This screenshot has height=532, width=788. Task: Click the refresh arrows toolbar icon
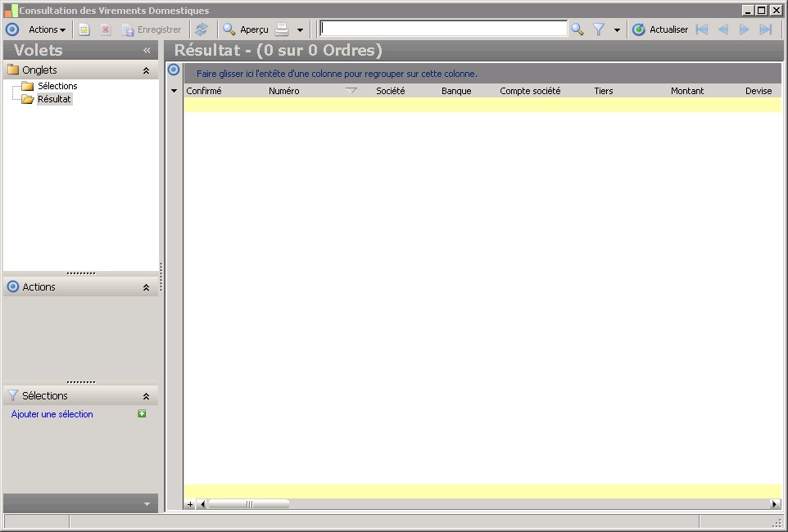(x=202, y=29)
